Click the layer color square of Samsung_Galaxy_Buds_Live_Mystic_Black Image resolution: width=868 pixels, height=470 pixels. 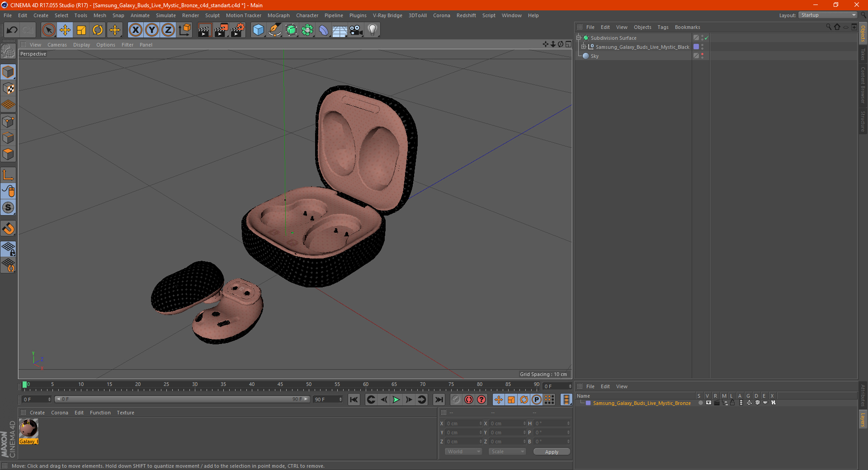696,47
